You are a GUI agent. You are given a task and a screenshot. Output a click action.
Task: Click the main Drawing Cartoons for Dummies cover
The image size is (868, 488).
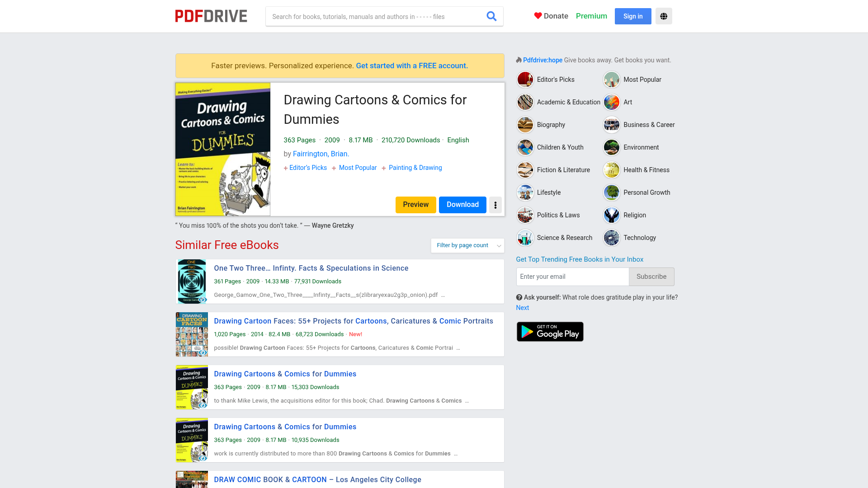[x=223, y=149]
